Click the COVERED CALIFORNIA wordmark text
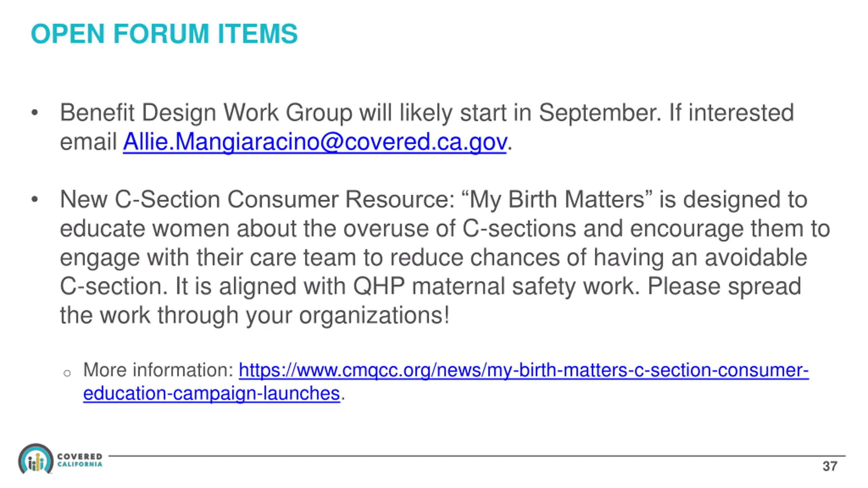This screenshot has width=868, height=488. (x=80, y=460)
